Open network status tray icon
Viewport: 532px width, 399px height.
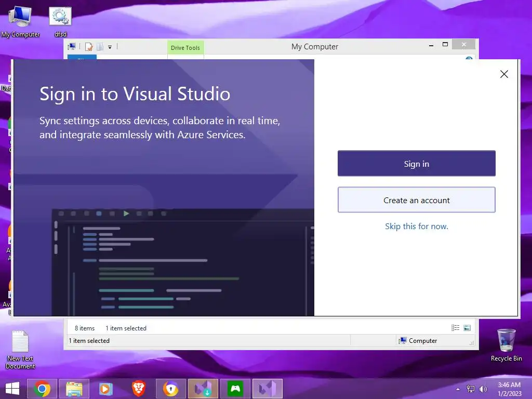click(x=471, y=389)
